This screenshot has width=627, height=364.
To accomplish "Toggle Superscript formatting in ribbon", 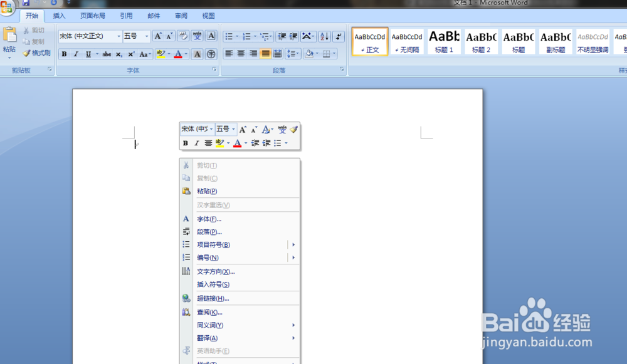I will (131, 54).
